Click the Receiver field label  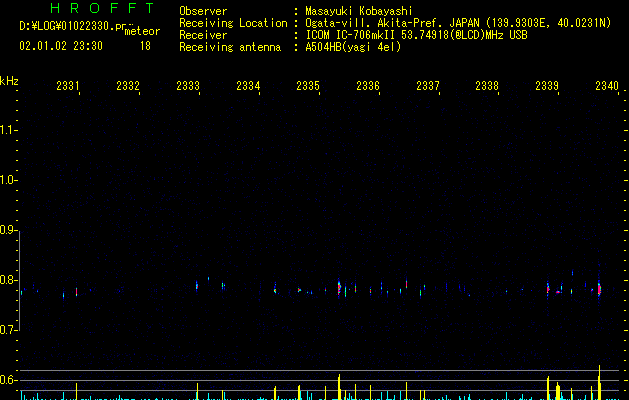(x=203, y=35)
